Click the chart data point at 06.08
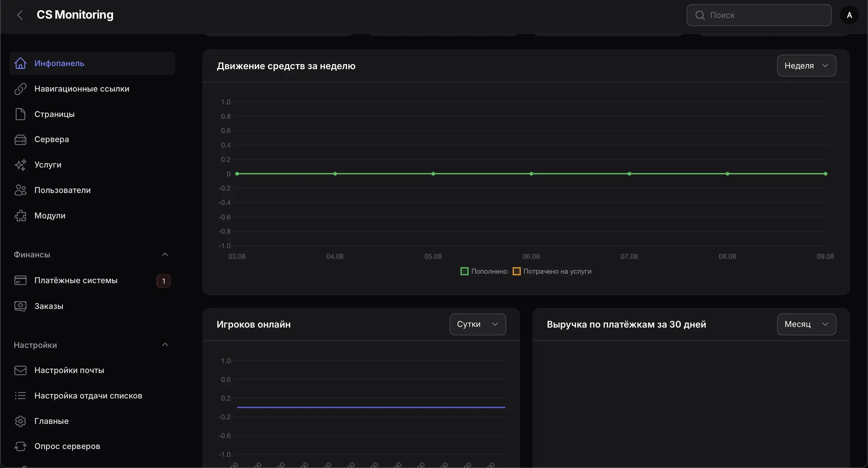 [x=531, y=174]
